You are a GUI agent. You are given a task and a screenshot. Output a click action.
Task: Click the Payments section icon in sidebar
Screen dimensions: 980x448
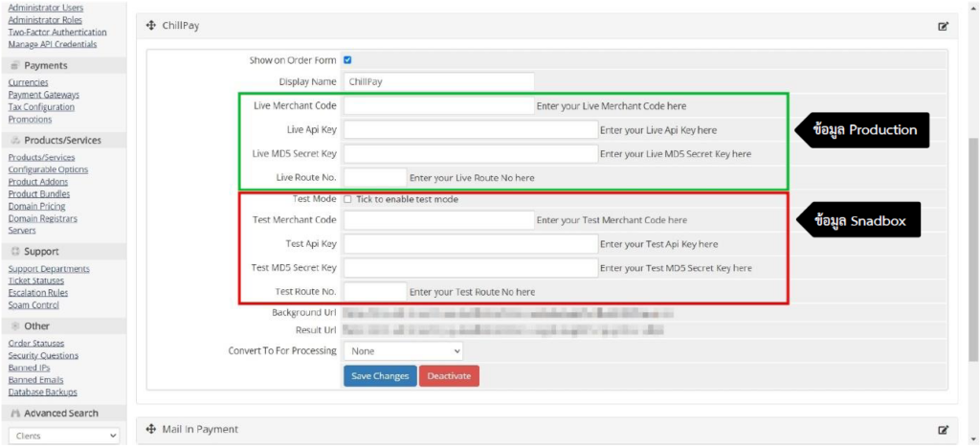(x=15, y=66)
